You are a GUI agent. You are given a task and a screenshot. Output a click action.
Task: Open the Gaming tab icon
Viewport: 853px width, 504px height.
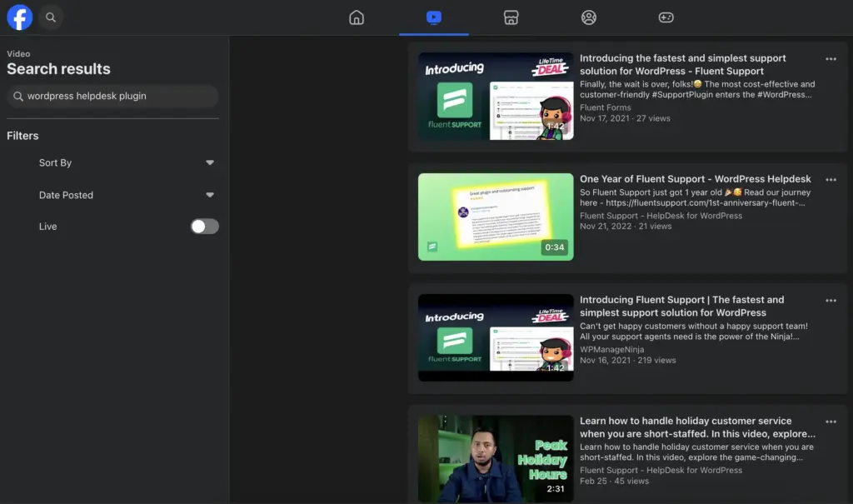point(666,17)
